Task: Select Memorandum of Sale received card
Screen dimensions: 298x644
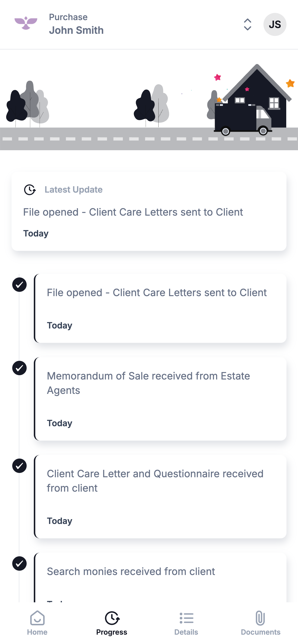Action: pos(160,399)
